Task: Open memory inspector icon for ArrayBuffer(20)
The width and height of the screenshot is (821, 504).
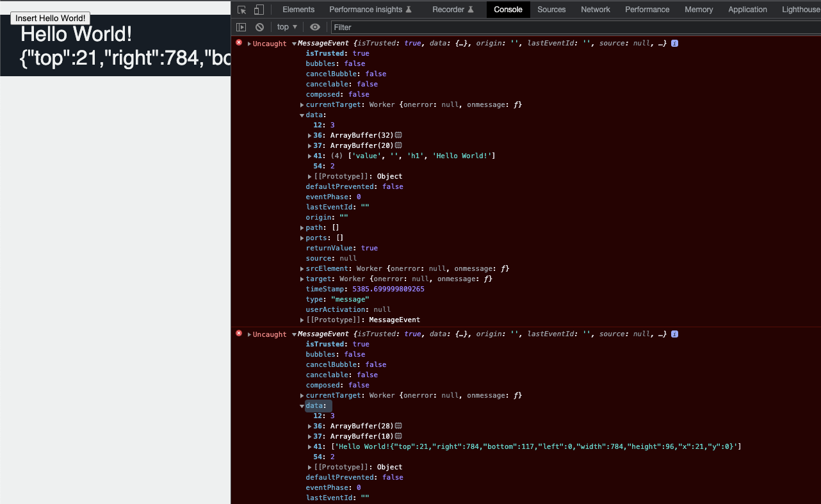Action: (398, 145)
